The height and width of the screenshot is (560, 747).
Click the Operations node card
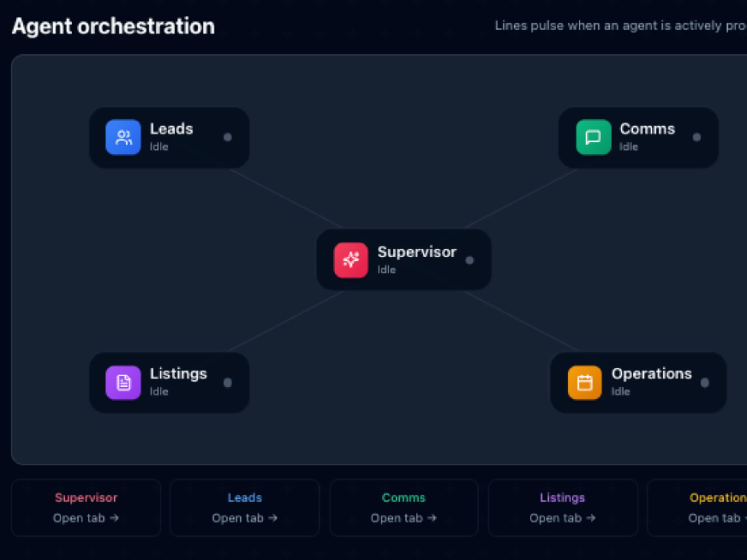(x=638, y=382)
